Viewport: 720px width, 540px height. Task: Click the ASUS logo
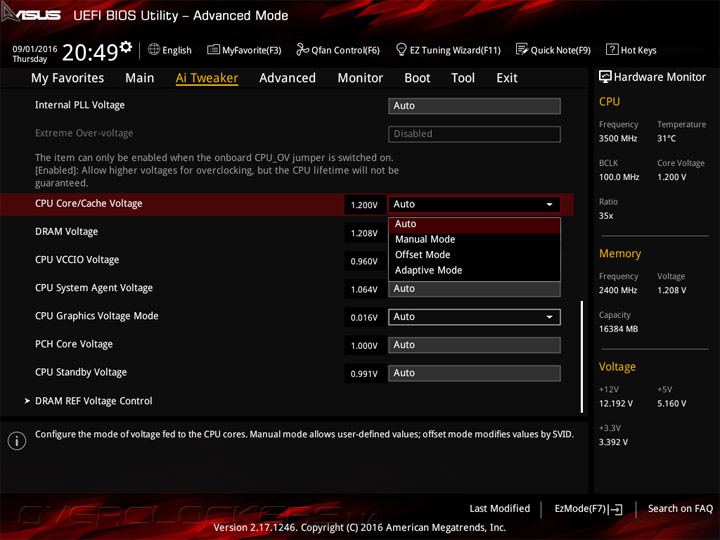click(31, 13)
